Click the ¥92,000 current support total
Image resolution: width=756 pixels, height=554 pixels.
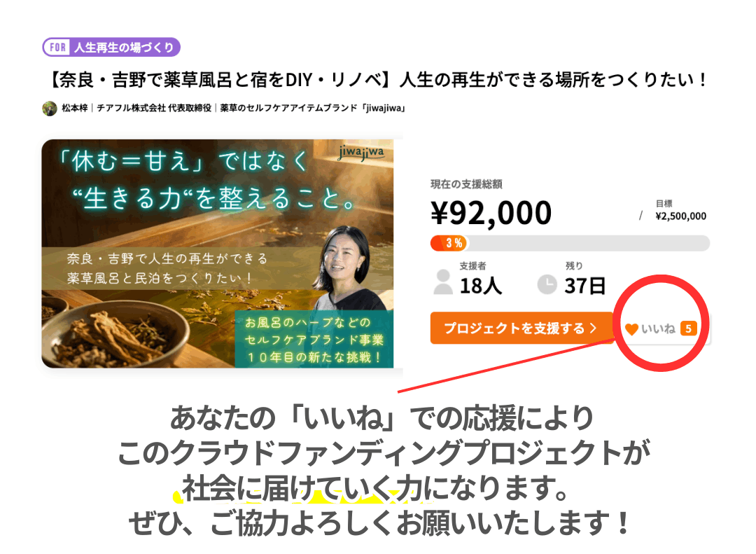click(491, 213)
